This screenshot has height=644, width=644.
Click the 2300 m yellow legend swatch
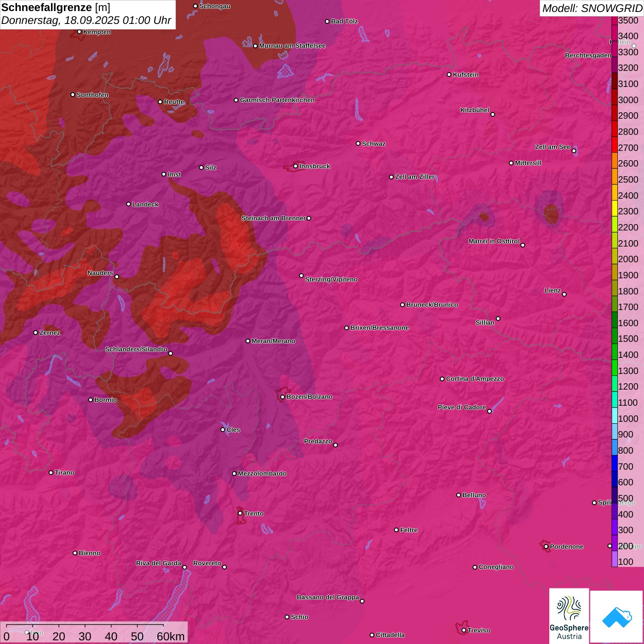(x=615, y=208)
